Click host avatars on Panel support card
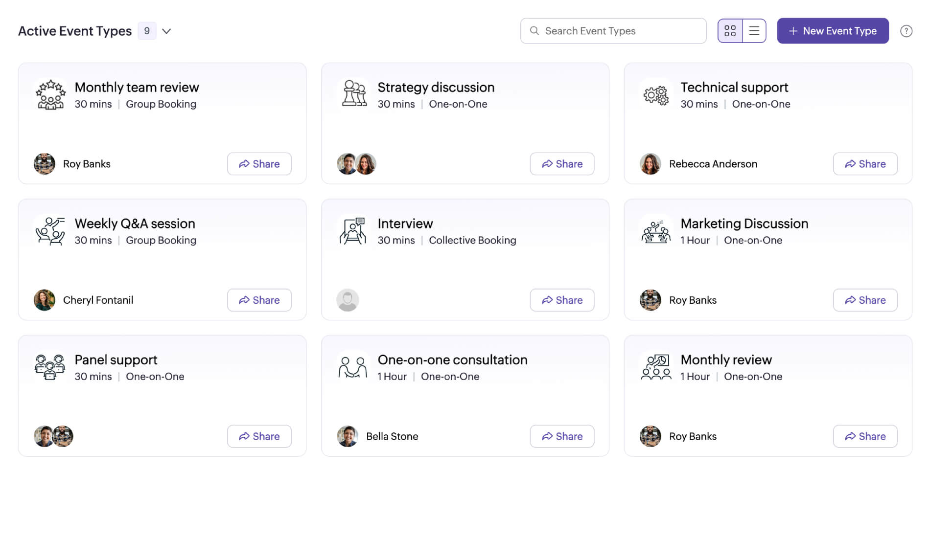The height and width of the screenshot is (560, 930). (53, 436)
